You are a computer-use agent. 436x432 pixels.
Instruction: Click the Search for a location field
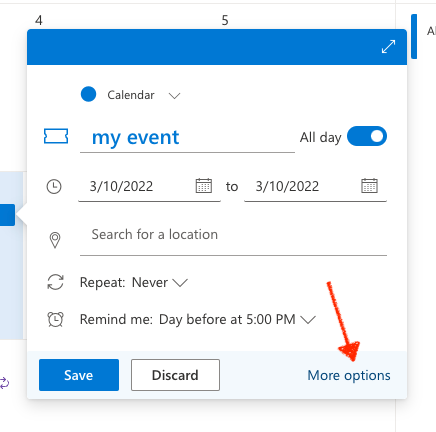(233, 236)
